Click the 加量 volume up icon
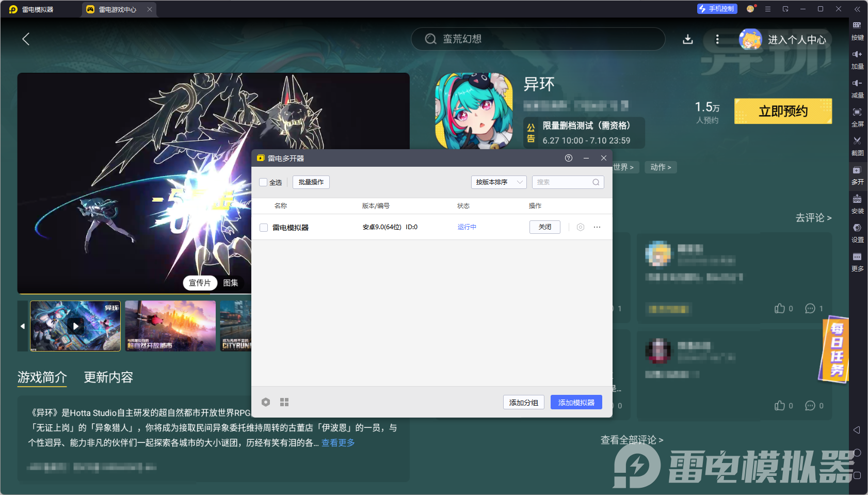 click(857, 58)
